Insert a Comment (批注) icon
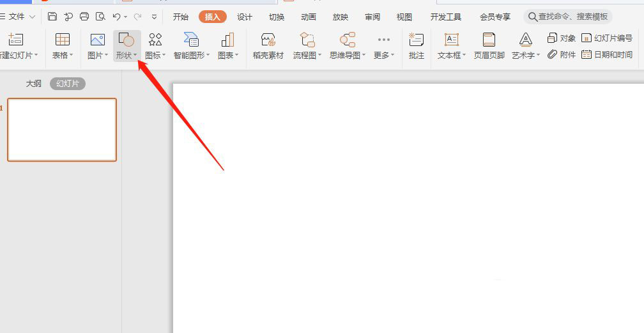The image size is (644, 333). (416, 40)
